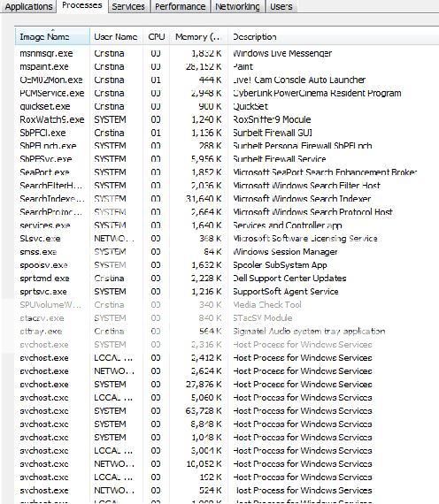
Task: Click Microsoft Software Licensing Service description
Action: (x=305, y=239)
